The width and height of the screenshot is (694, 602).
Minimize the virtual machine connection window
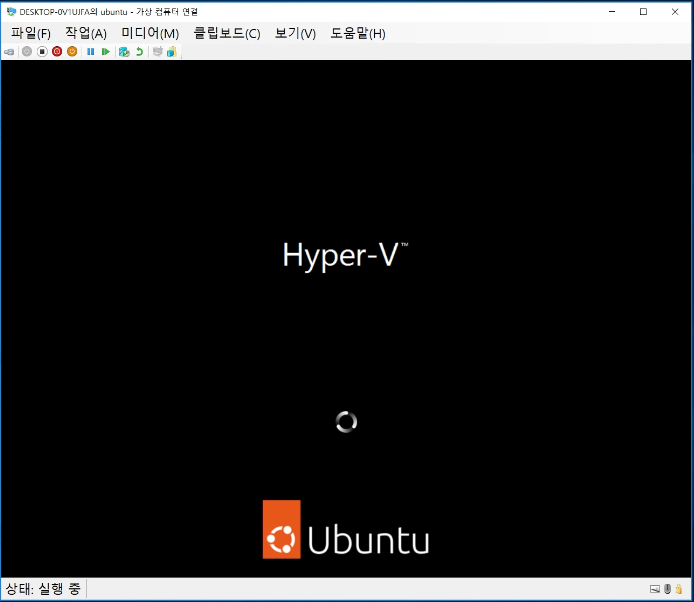[x=612, y=12]
